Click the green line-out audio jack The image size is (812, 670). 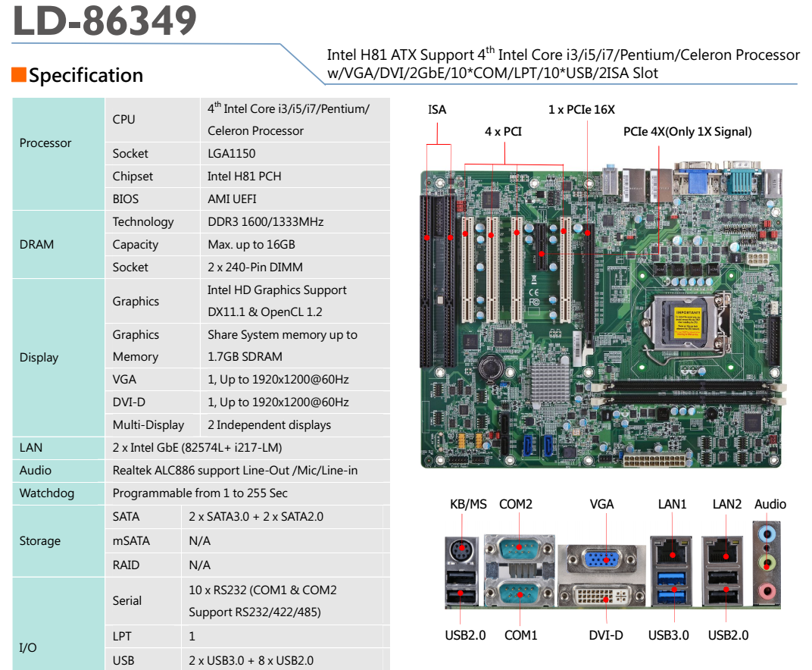[767, 563]
